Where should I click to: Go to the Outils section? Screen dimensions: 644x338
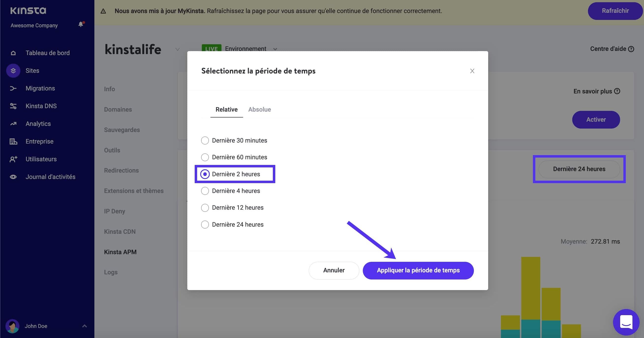click(112, 150)
